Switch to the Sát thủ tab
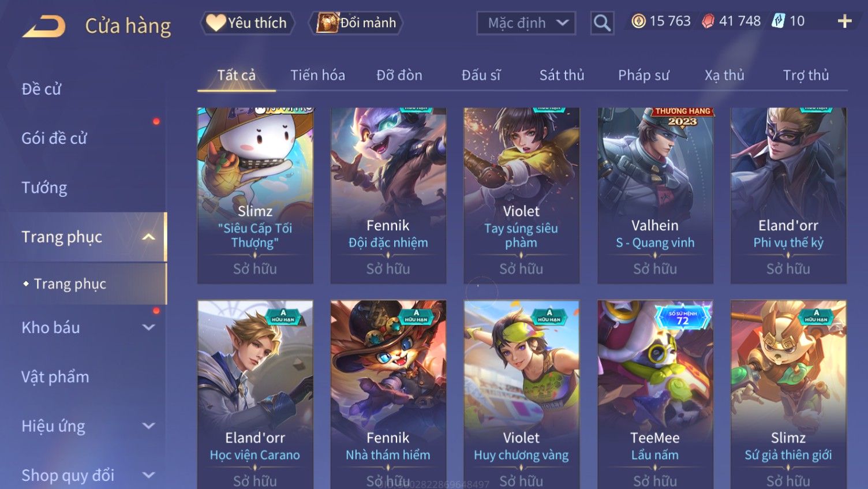The width and height of the screenshot is (868, 489). point(562,75)
